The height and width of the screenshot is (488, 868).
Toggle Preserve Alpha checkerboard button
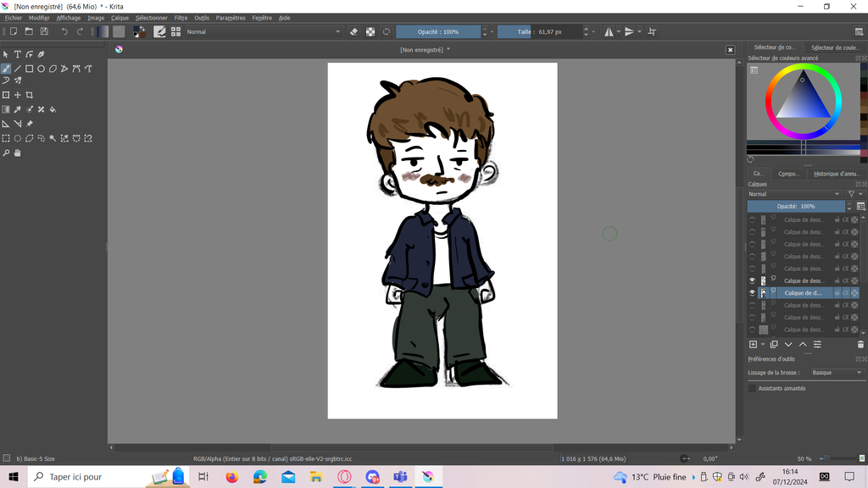click(x=370, y=31)
